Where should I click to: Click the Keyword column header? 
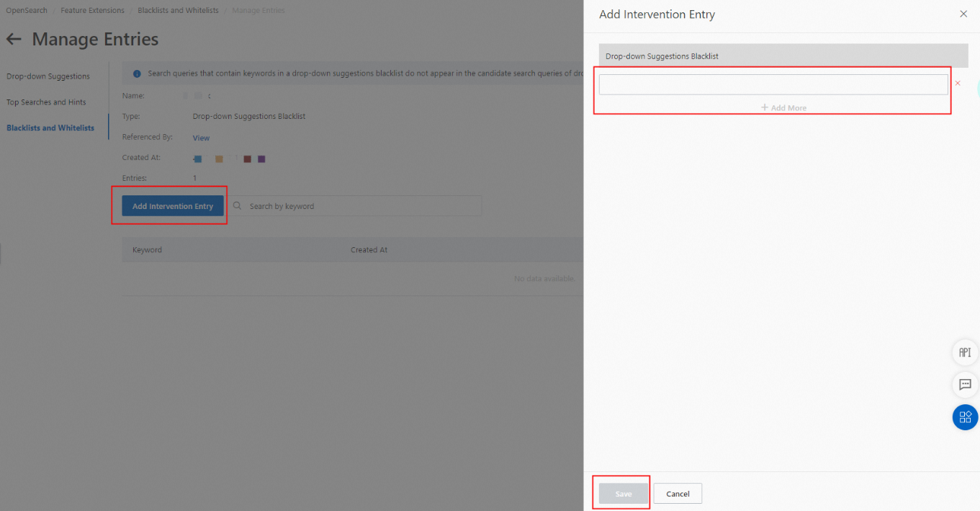pos(147,250)
